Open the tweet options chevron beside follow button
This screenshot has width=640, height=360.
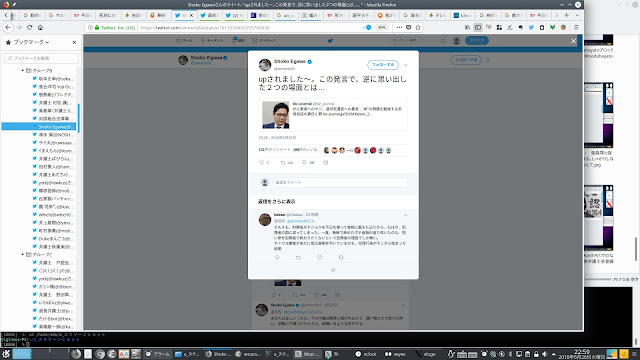tap(406, 65)
